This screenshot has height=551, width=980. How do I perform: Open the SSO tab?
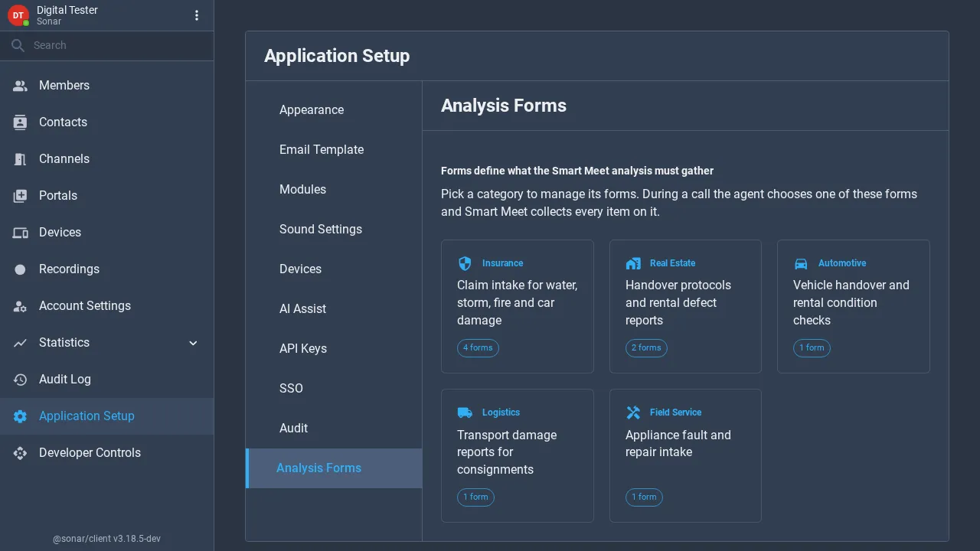pyautogui.click(x=334, y=389)
